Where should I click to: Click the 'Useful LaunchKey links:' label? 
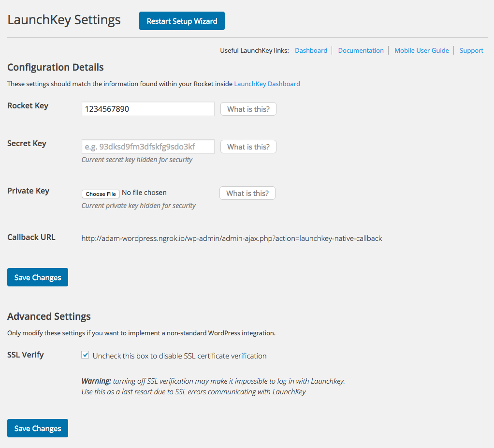point(254,50)
